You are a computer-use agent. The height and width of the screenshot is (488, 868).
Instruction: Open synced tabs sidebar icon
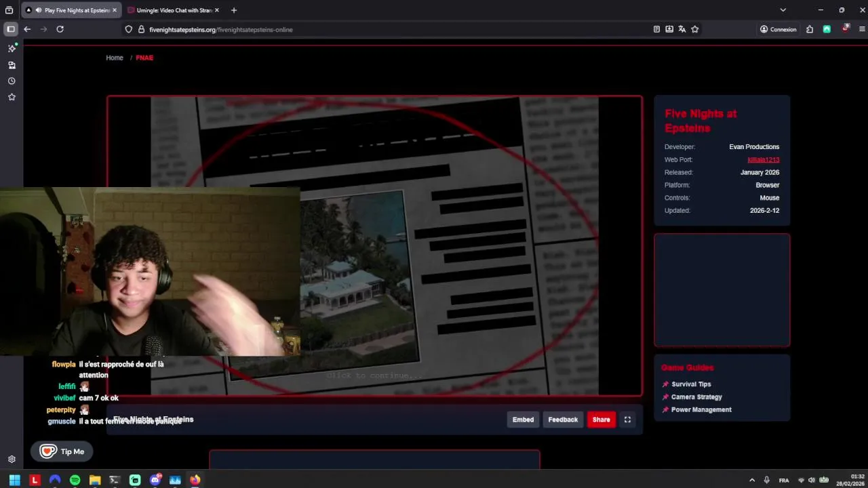(x=12, y=65)
